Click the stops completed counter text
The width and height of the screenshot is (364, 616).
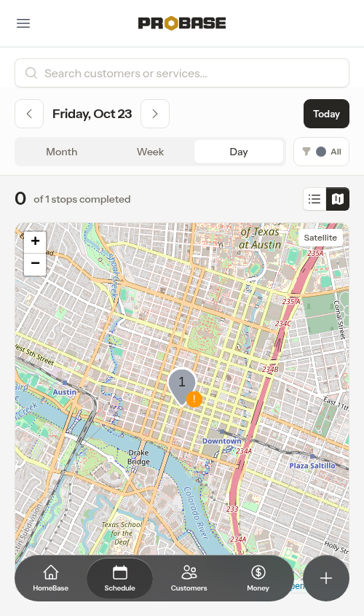tap(82, 199)
